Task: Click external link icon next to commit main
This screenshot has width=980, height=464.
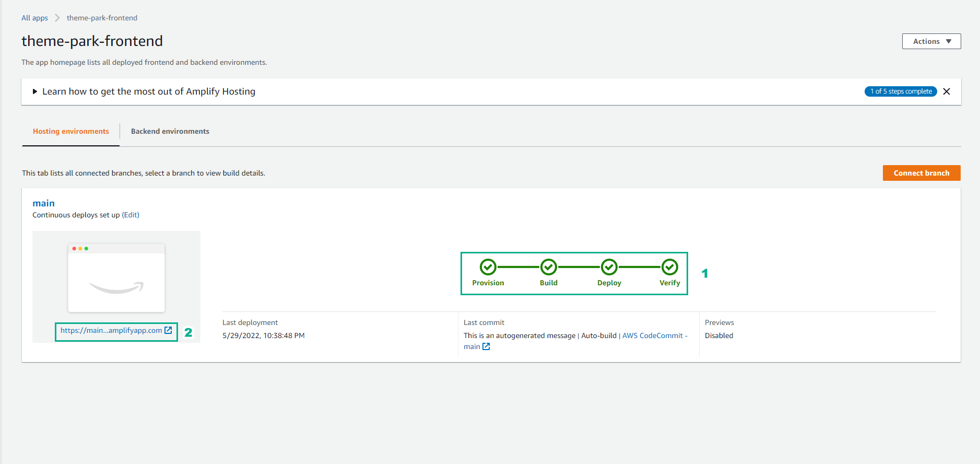Action: click(486, 346)
